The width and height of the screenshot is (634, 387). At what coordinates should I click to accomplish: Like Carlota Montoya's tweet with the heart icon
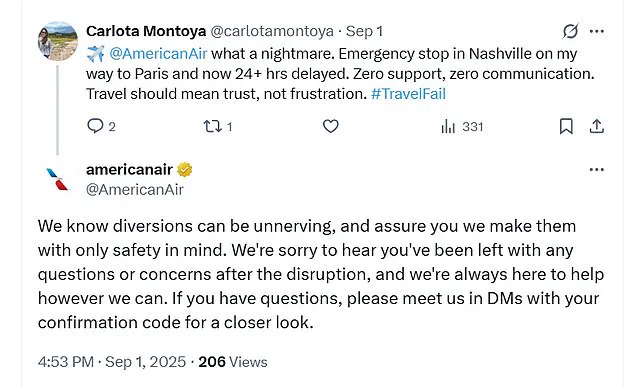pos(331,127)
